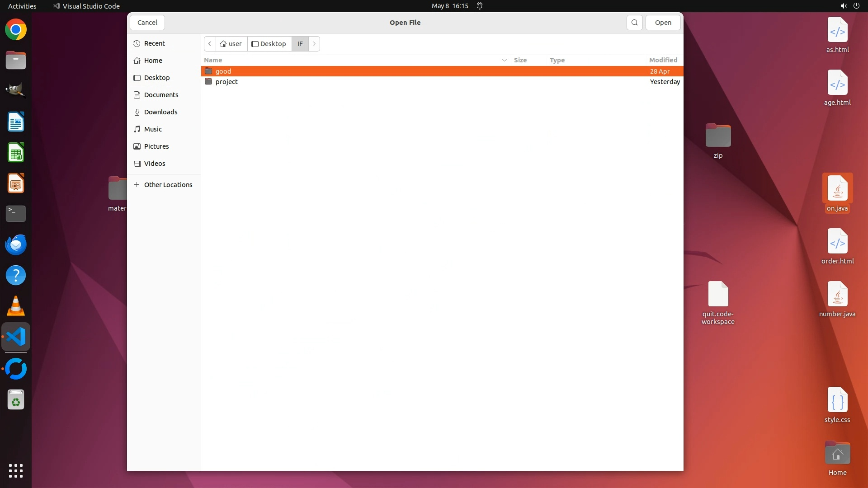The height and width of the screenshot is (488, 868).
Task: Open the Recent files location
Action: pos(154,43)
